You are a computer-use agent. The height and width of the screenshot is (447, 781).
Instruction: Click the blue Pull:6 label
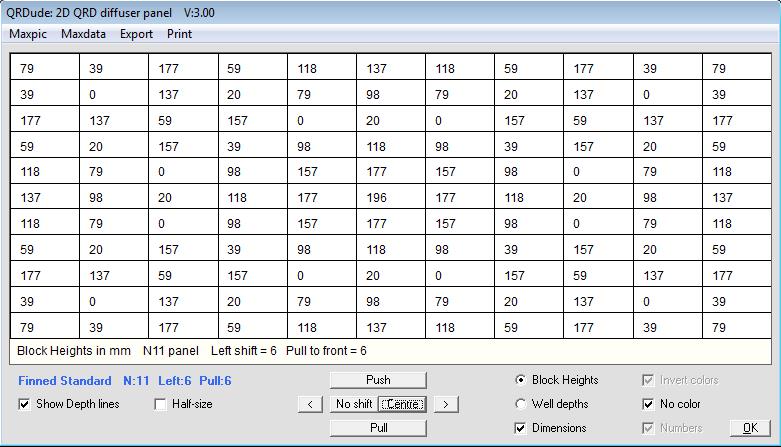[215, 381]
